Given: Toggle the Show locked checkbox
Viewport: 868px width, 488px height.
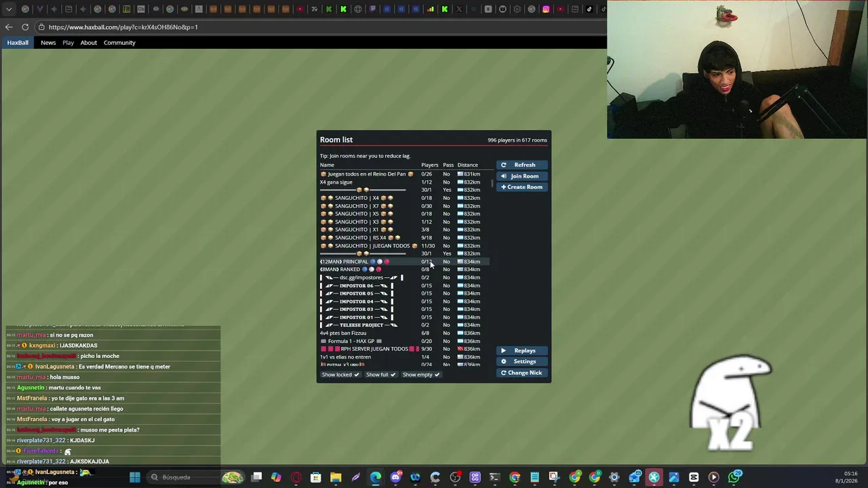Looking at the screenshot, I should coord(340,375).
